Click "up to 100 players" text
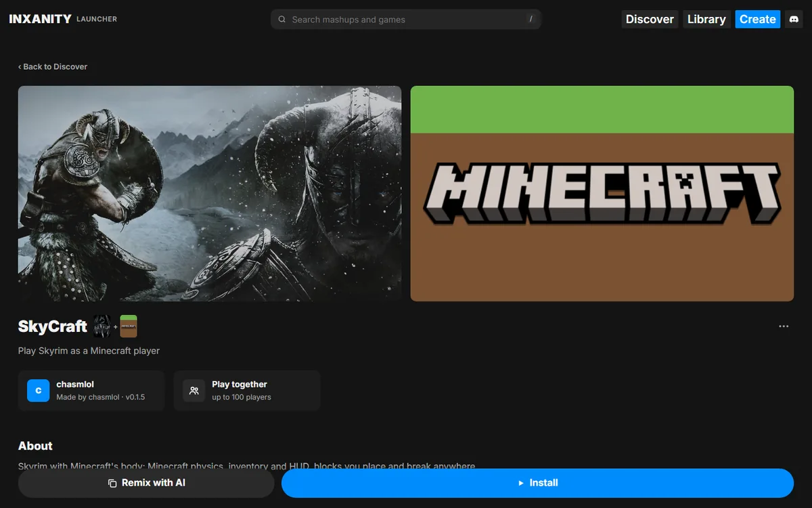 tap(242, 397)
